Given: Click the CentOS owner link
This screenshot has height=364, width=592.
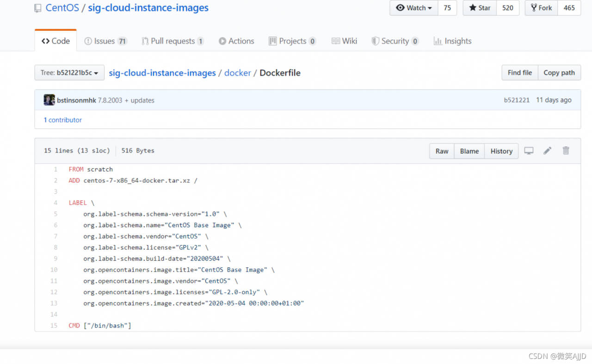Looking at the screenshot, I should click(x=62, y=8).
